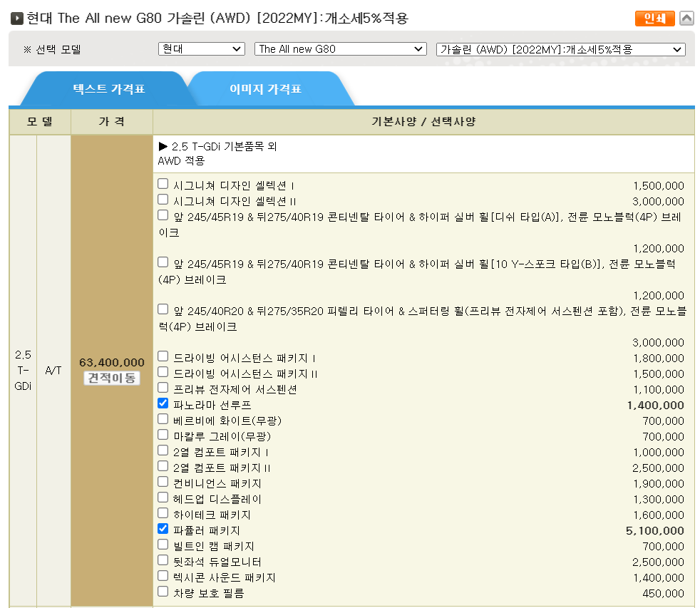Click the ※ 선택 모델 label
This screenshot has width=700, height=608.
52,50
